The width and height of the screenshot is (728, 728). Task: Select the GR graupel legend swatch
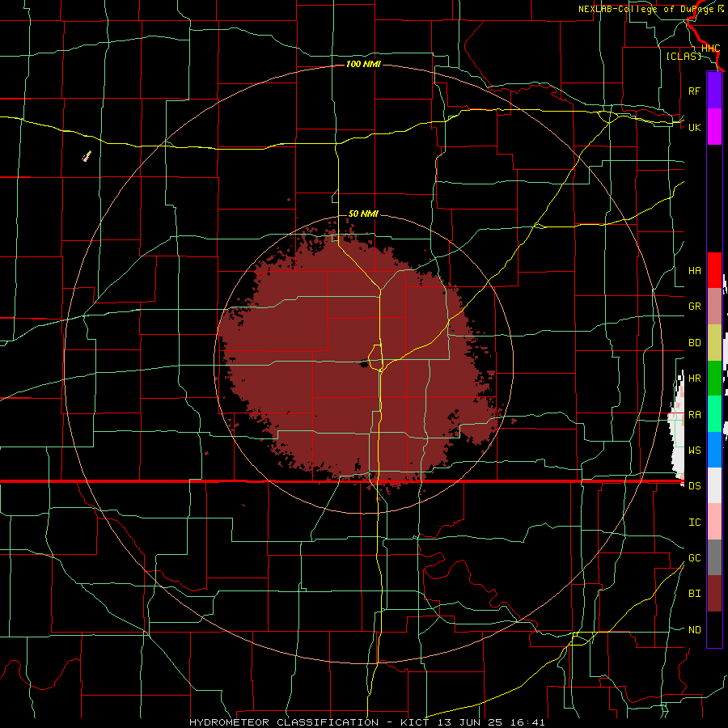714,307
